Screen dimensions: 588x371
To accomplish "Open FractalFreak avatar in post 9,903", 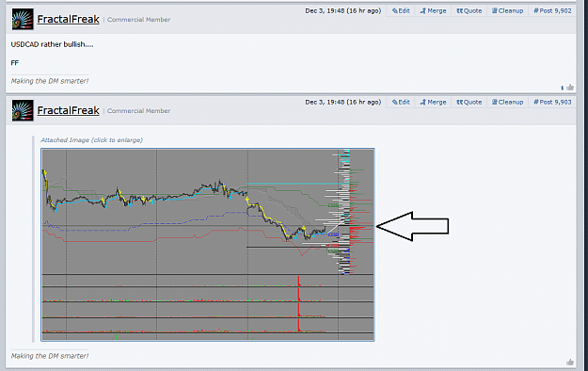I will 23,110.
